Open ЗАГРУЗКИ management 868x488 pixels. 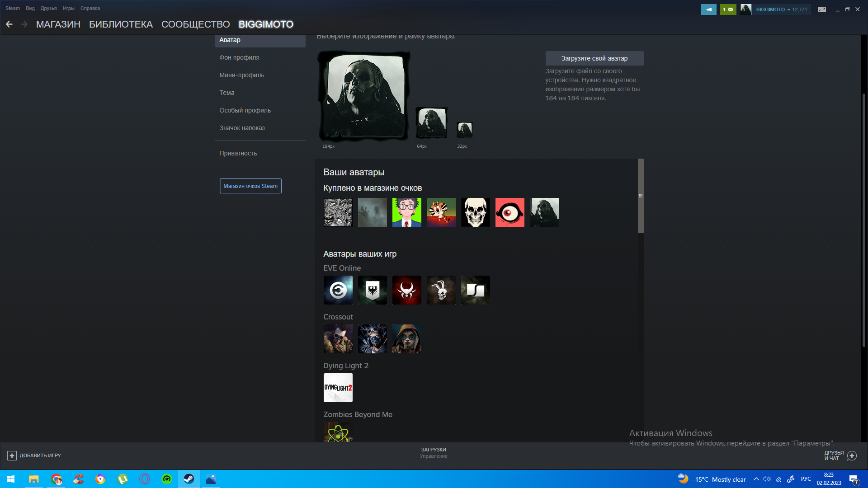click(434, 453)
